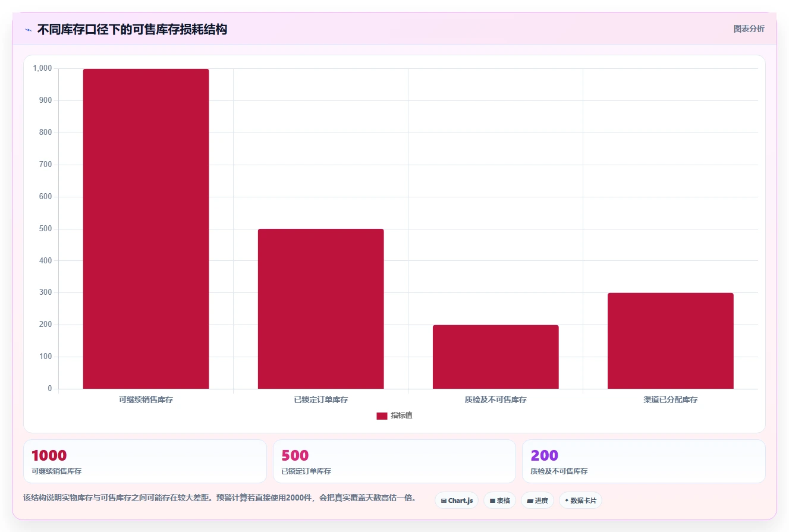Click 可继续销售库存 caption under 1000
This screenshot has height=532, width=789.
click(x=56, y=471)
